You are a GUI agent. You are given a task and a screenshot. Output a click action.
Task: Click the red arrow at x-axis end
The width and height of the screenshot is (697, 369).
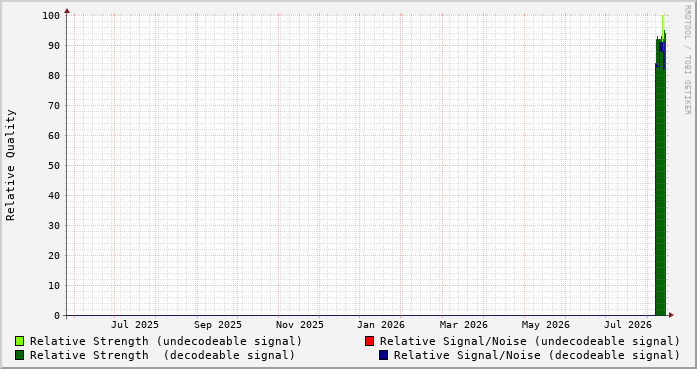click(671, 315)
